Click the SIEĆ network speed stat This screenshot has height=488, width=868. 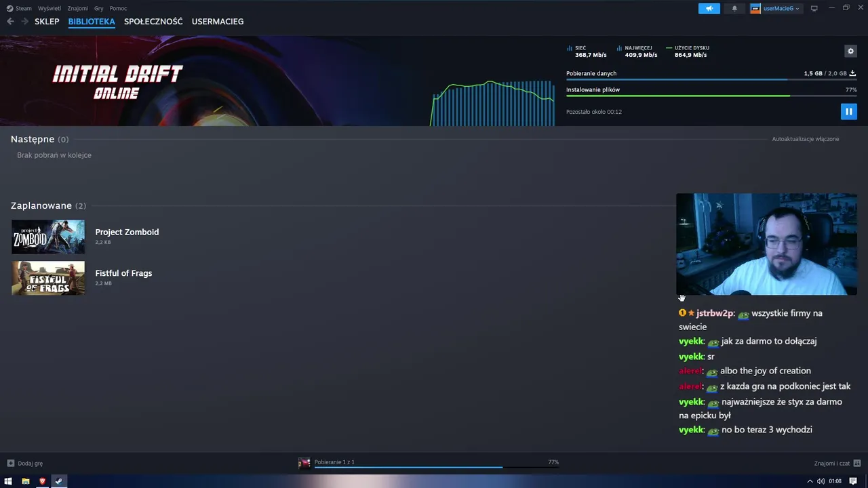[x=587, y=52]
